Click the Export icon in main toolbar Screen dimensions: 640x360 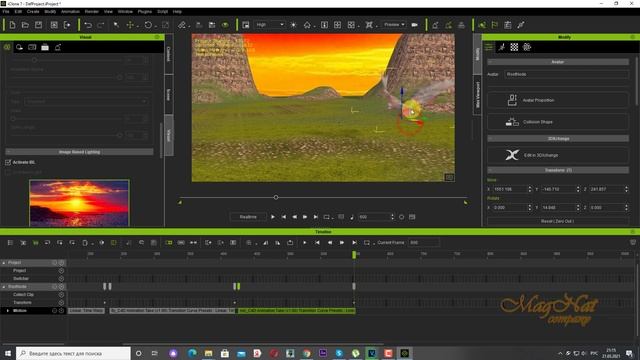pyautogui.click(x=67, y=25)
